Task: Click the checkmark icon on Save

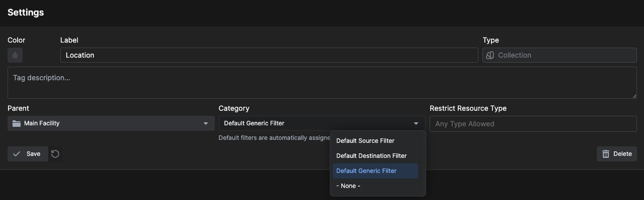Action: pyautogui.click(x=17, y=154)
